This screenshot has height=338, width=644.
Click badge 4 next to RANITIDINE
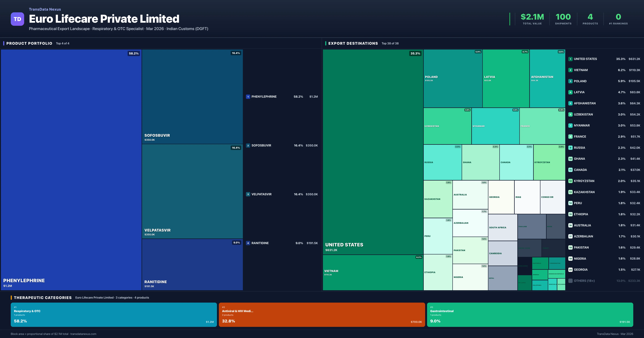click(x=248, y=243)
